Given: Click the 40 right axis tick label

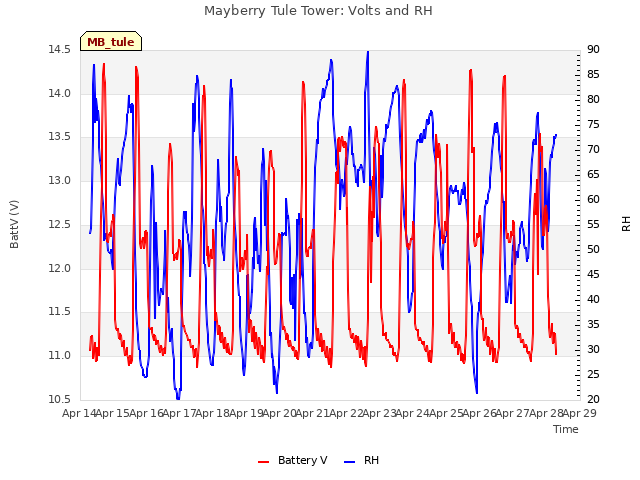Looking at the screenshot, I should [593, 300].
